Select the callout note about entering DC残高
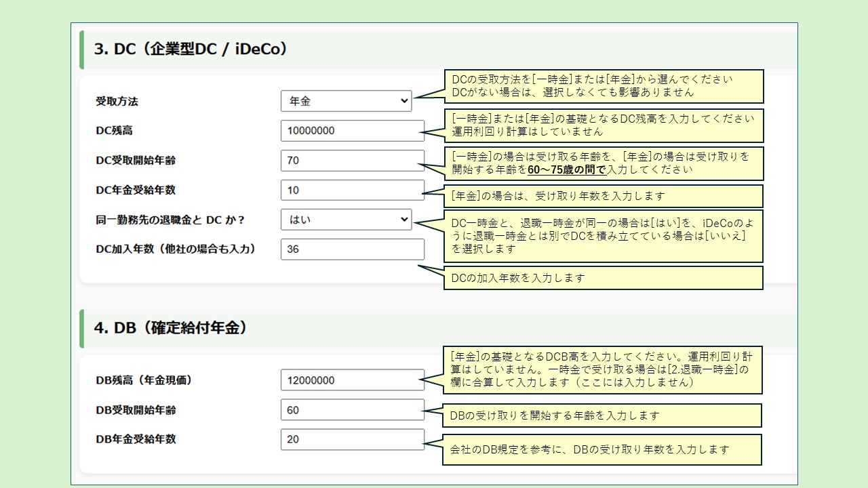Image resolution: width=868 pixels, height=488 pixels. (x=603, y=125)
